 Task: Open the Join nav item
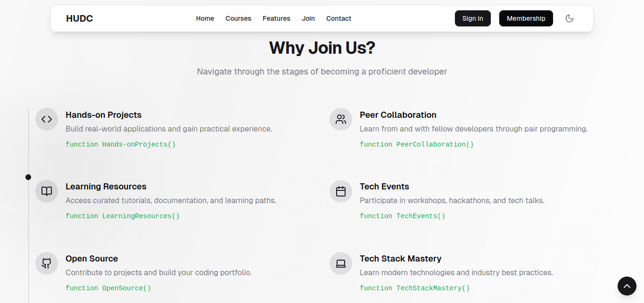tap(308, 18)
